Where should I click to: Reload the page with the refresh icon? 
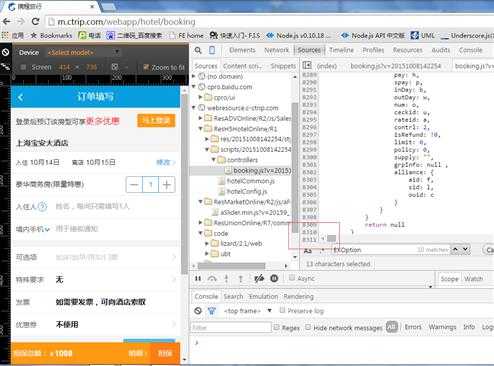coord(35,22)
